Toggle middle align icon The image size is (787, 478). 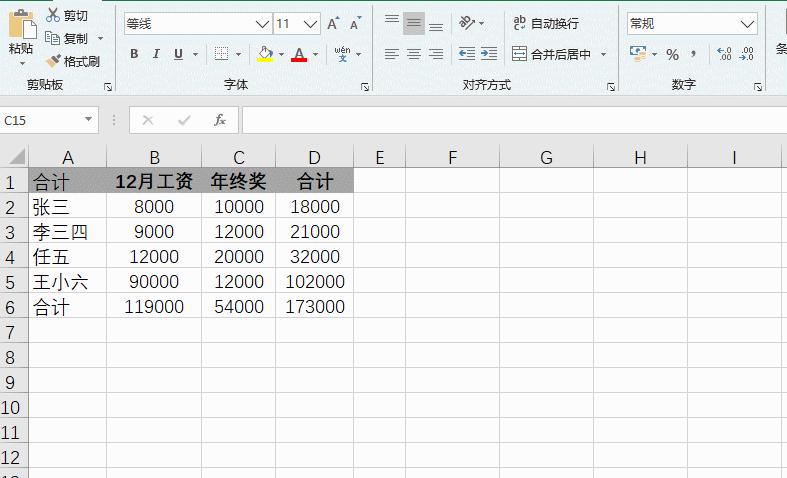[x=414, y=23]
